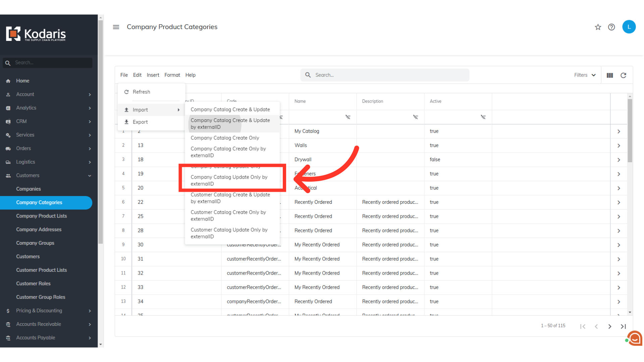Click the hamburger menu icon

(x=116, y=27)
